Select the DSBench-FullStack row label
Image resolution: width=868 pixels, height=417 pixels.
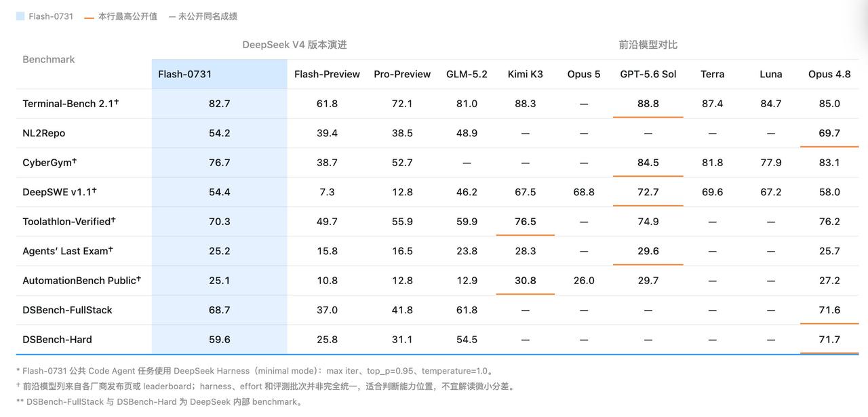click(x=67, y=310)
